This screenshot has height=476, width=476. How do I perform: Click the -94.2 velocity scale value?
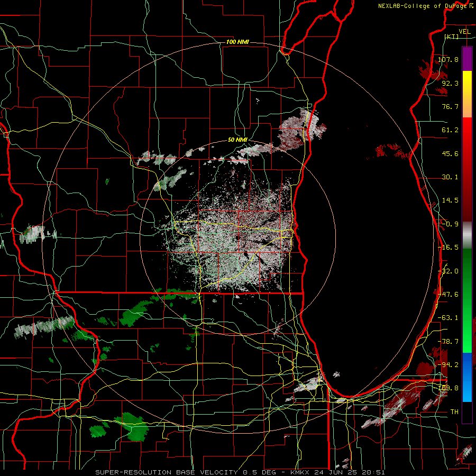[x=448, y=364]
